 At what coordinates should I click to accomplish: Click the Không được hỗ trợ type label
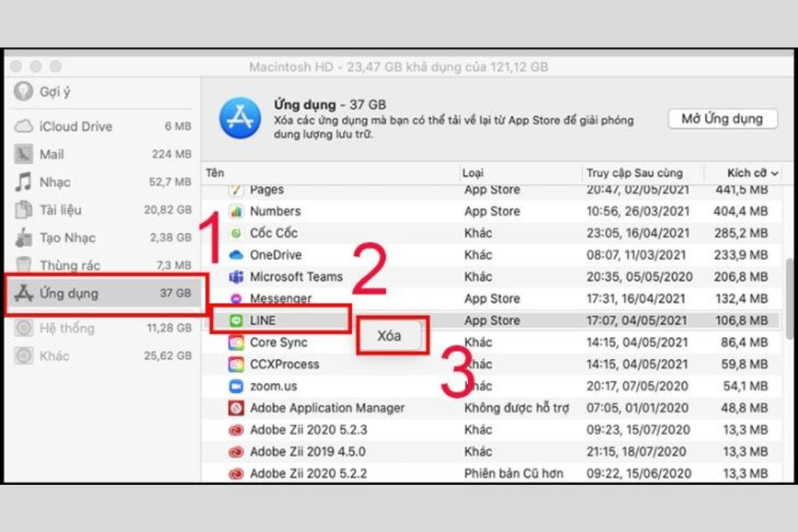[x=517, y=408]
